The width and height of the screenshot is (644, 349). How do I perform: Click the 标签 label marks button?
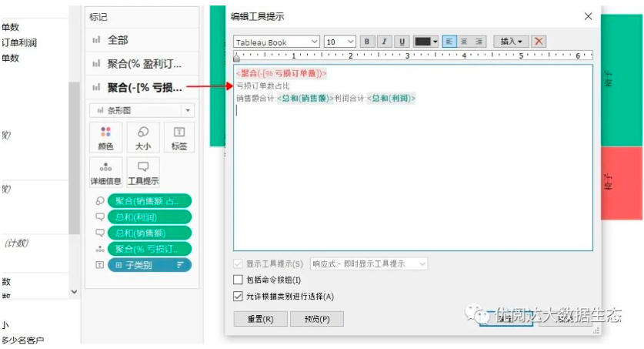pyautogui.click(x=179, y=138)
